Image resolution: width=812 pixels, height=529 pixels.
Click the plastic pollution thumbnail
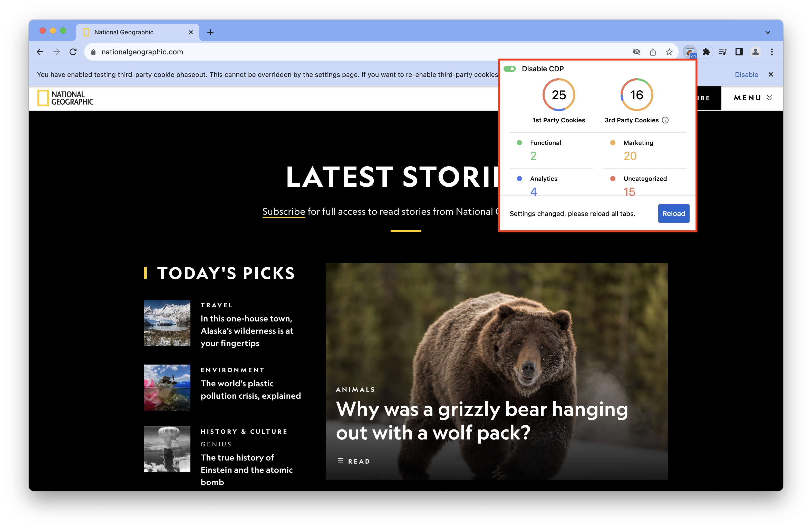tap(167, 387)
